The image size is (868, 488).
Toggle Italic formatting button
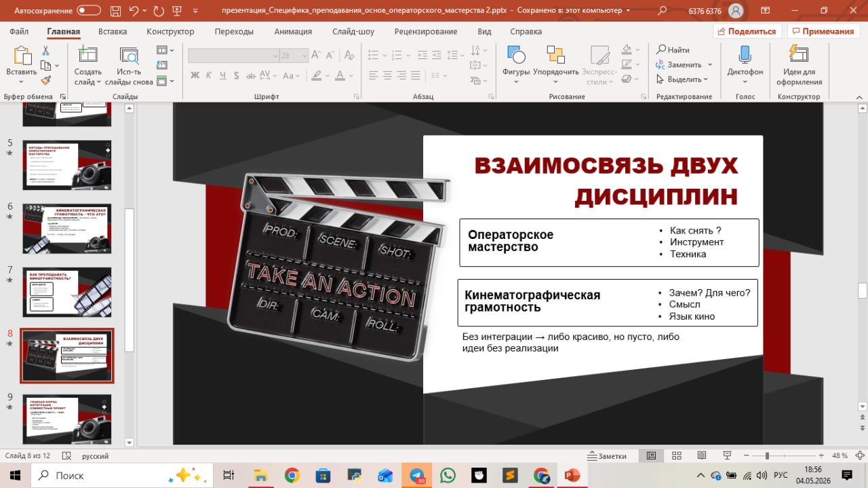(x=209, y=75)
